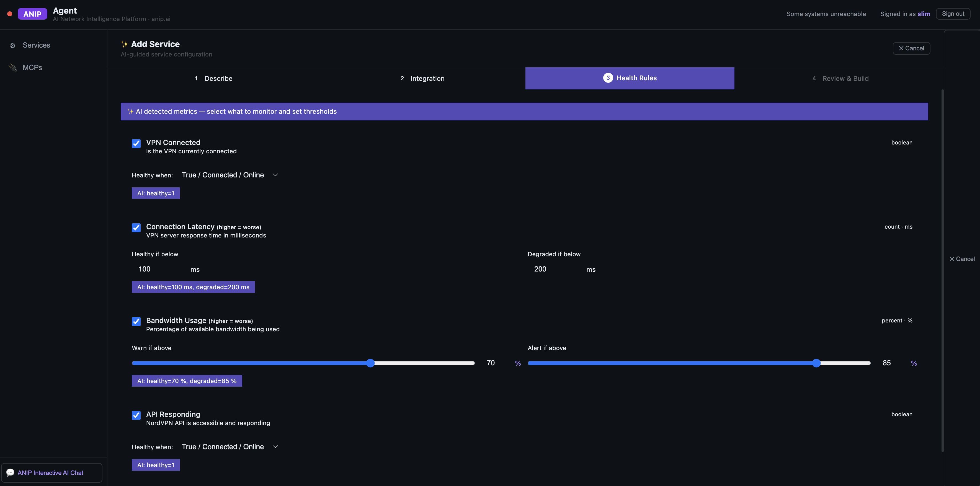Click the MCPs plug icon
The height and width of the screenshot is (486, 980).
(x=13, y=68)
